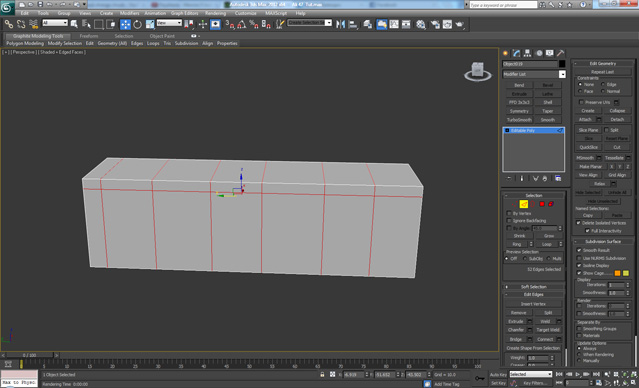The image size is (639, 388).
Task: Select Polygon sub-object level icon
Action: pos(542,204)
